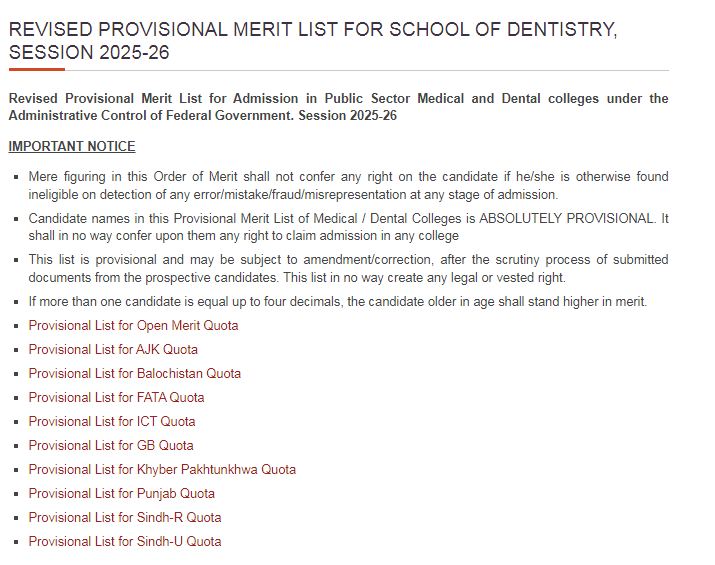Click the underlined IMPORTANT NOTICE heading

point(72,147)
